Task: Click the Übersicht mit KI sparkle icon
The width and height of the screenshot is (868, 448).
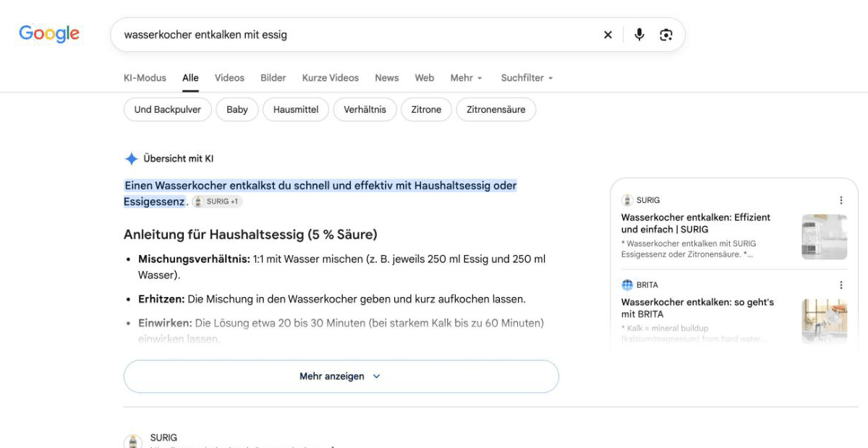Action: pos(131,159)
